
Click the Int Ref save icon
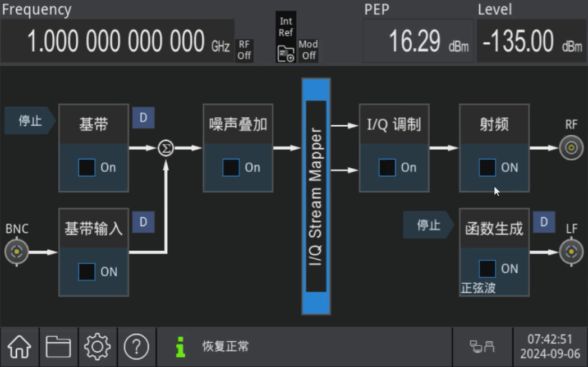coord(286,54)
